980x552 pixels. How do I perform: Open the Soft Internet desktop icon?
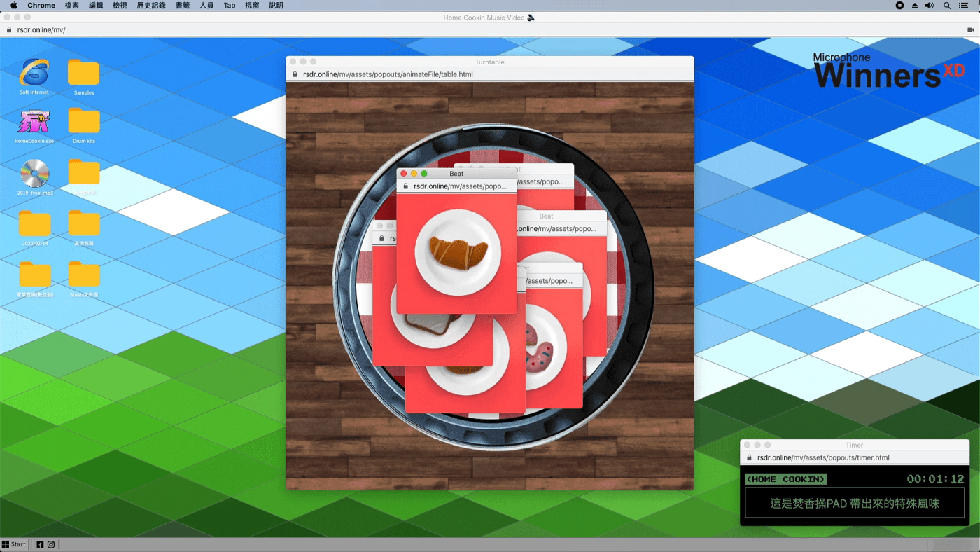coord(34,76)
